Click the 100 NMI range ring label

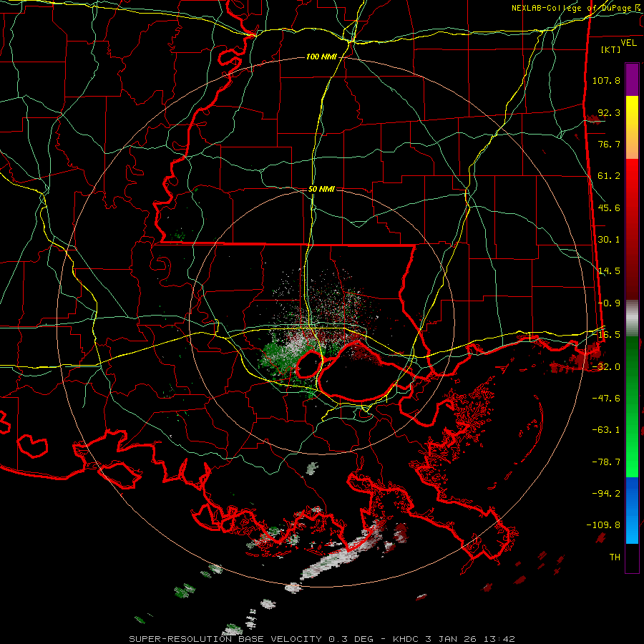click(321, 57)
